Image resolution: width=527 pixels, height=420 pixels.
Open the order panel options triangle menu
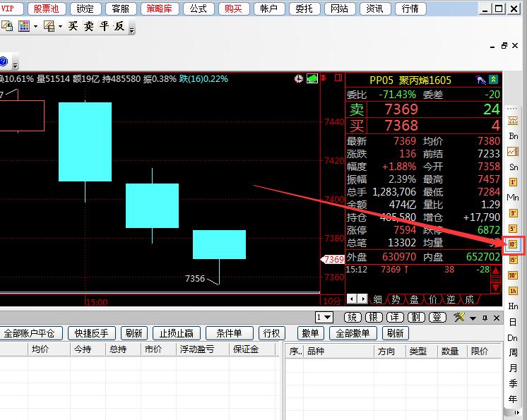[x=473, y=318]
